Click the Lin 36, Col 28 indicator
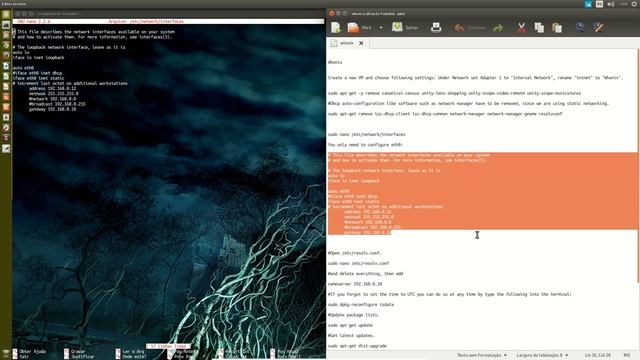The width and height of the screenshot is (640, 360). (x=598, y=355)
